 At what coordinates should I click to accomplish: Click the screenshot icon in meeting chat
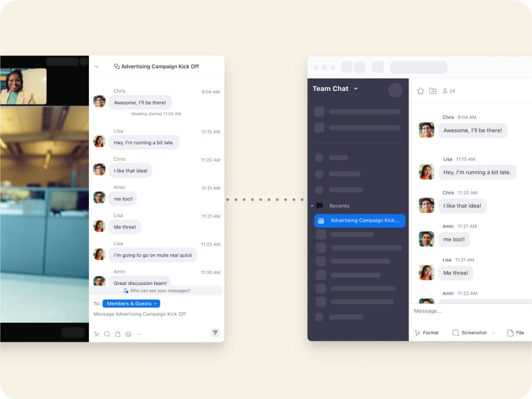(x=107, y=334)
